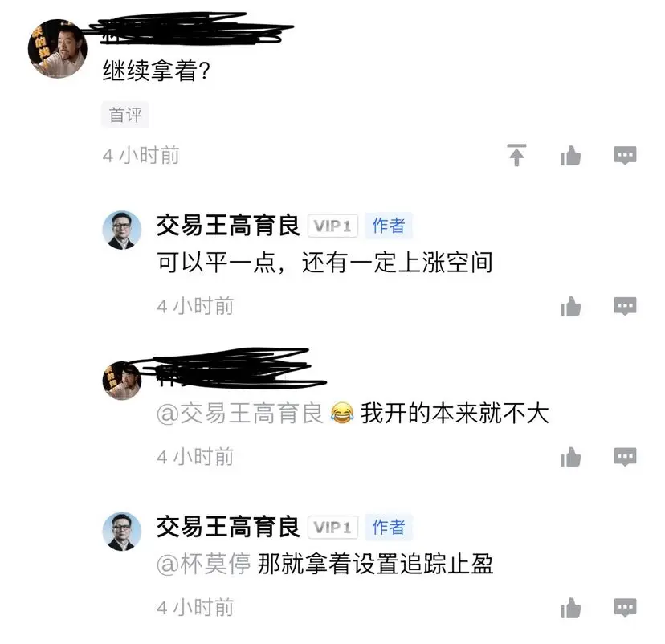
Task: Tap the VIP 1 badge in first reply
Action: [x=333, y=226]
